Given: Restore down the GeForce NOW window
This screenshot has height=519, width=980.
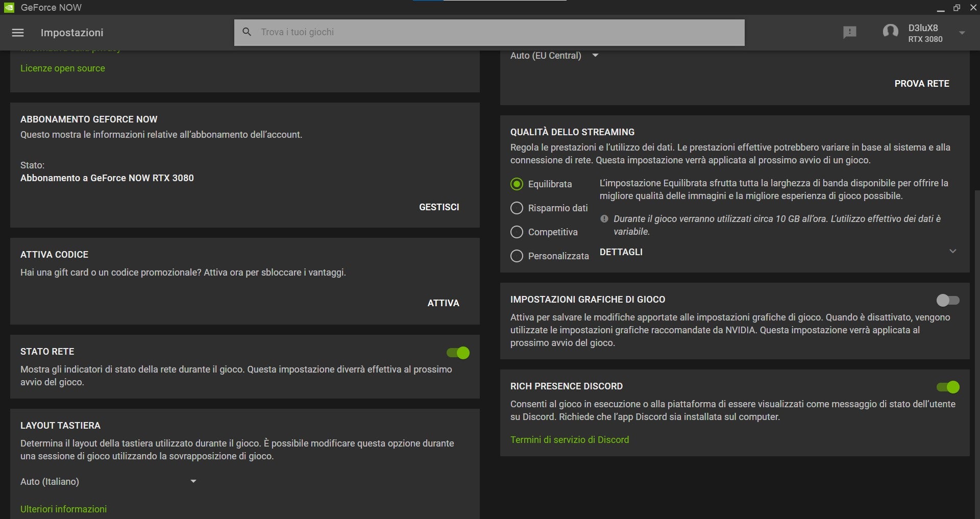Looking at the screenshot, I should pos(957,8).
